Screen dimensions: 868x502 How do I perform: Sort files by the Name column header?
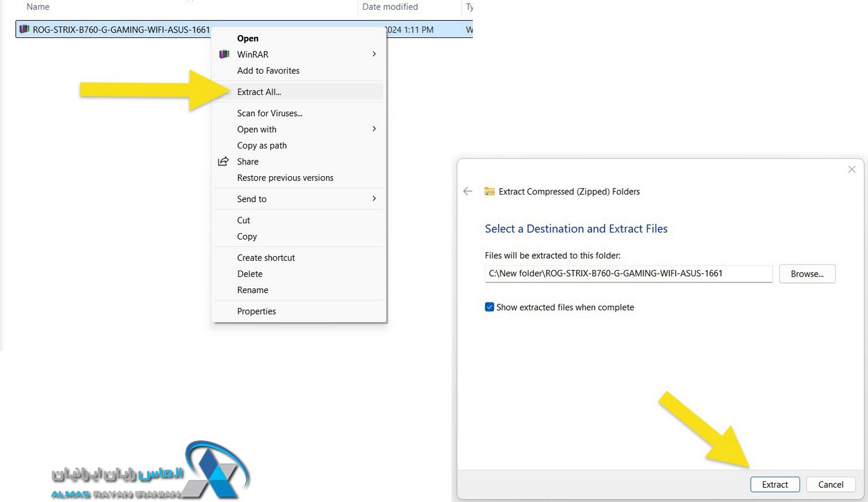(x=38, y=7)
